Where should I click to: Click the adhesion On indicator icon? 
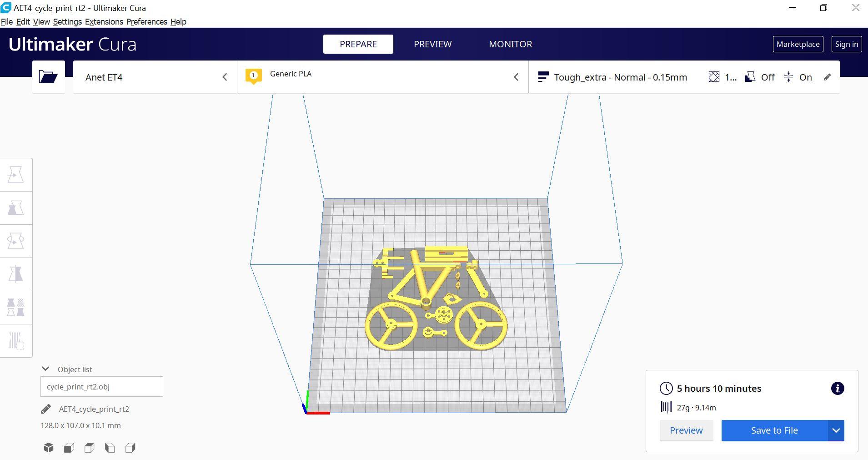click(x=788, y=77)
